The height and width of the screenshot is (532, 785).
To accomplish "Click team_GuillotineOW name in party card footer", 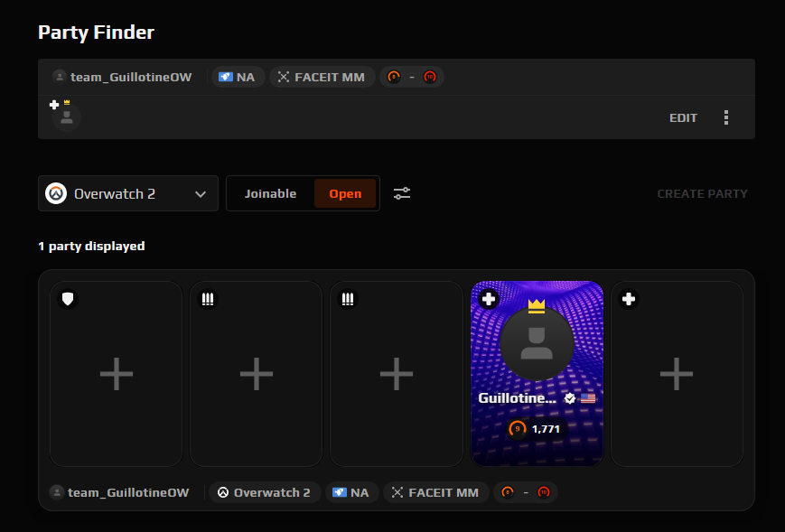I will tap(128, 492).
